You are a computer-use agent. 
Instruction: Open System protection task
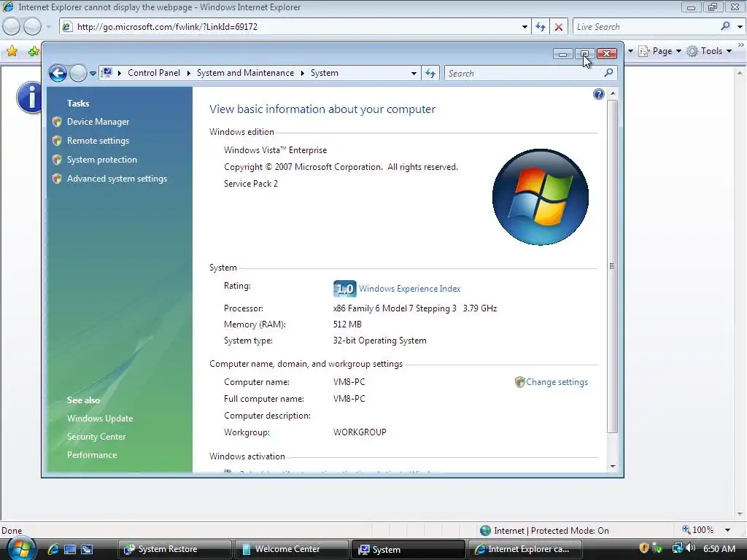tap(102, 160)
